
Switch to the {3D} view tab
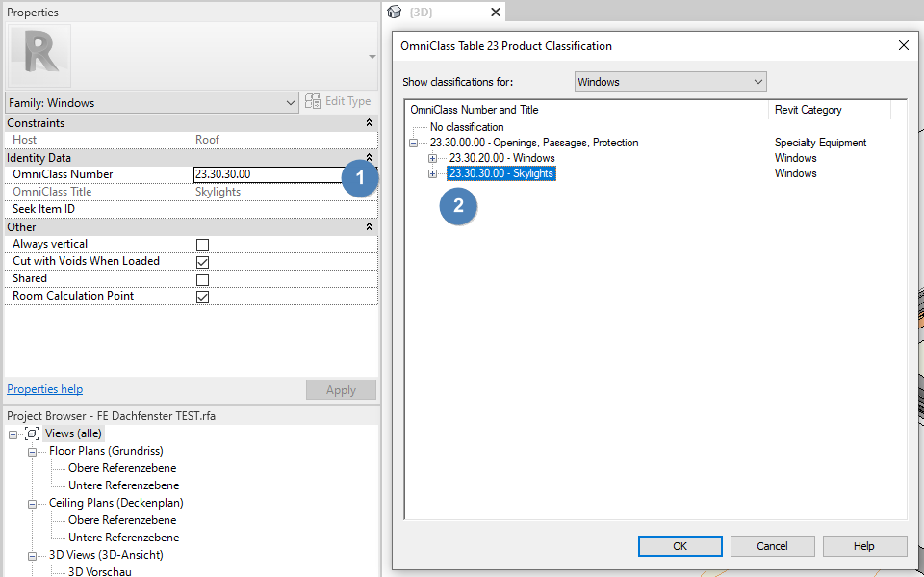(x=421, y=12)
